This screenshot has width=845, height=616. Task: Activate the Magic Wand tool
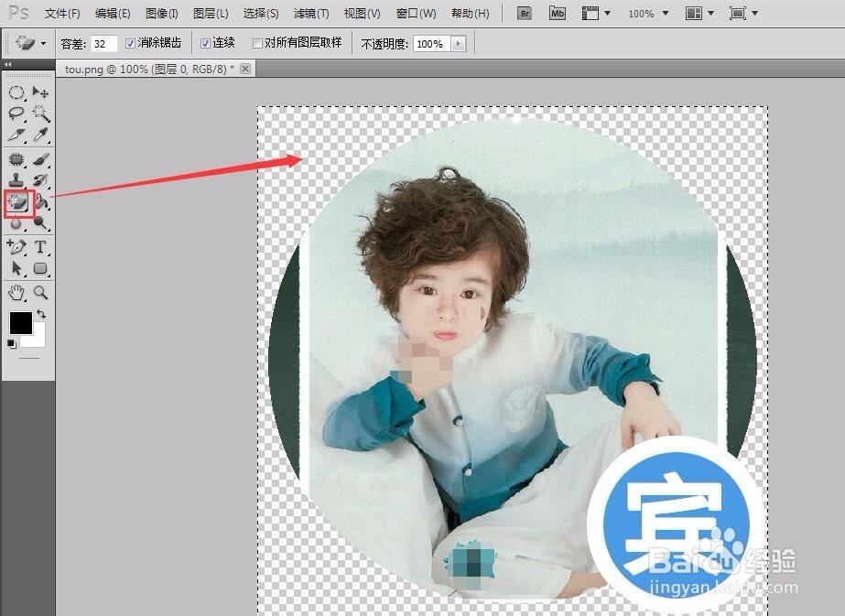(41, 113)
